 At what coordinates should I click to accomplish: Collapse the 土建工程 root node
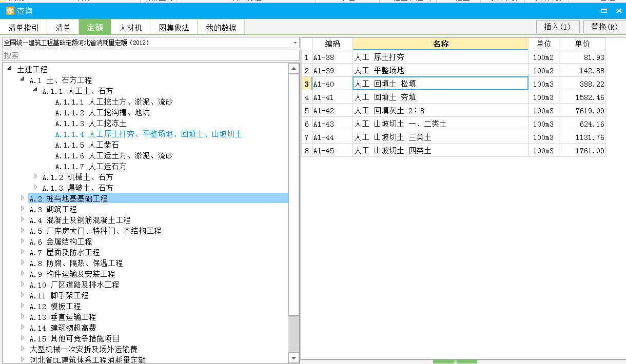click(10, 69)
